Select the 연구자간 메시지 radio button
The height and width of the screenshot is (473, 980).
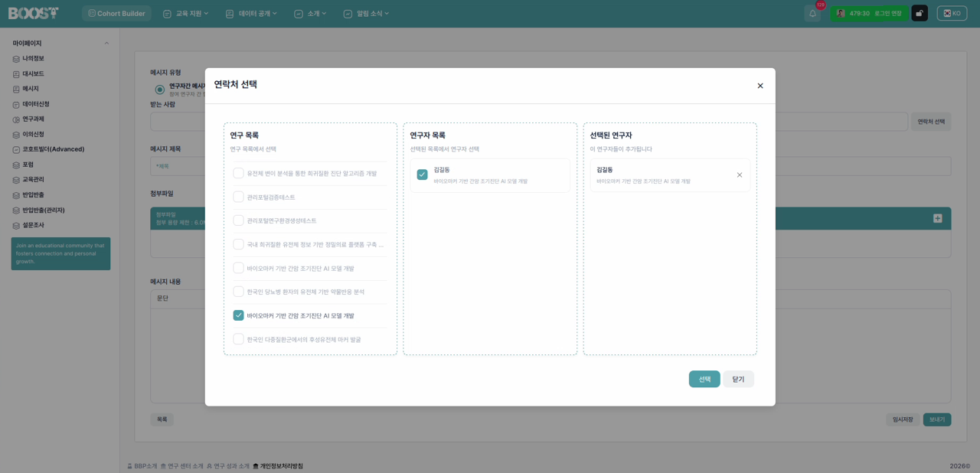click(161, 90)
